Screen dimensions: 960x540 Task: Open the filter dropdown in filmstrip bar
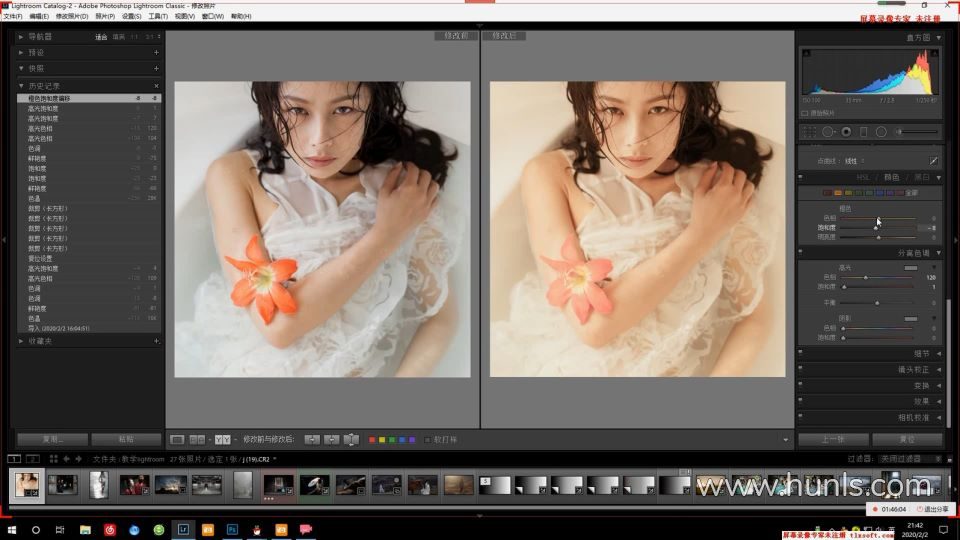(x=909, y=459)
